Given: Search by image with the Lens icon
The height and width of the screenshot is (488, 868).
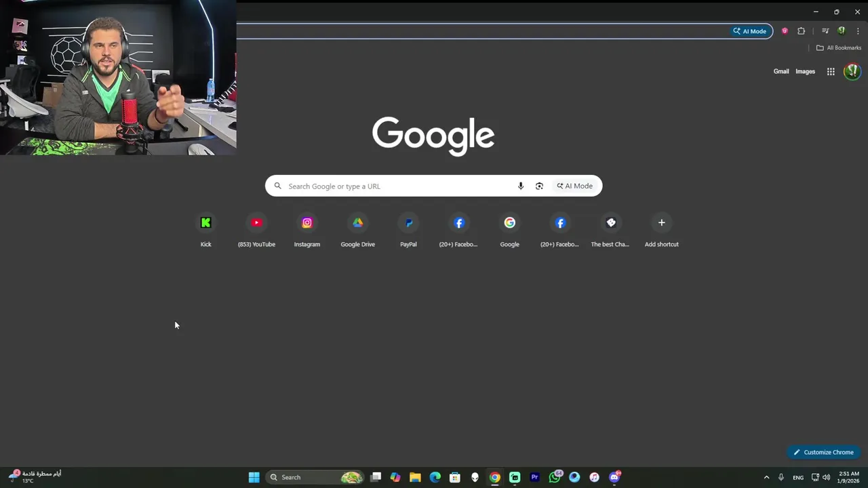Looking at the screenshot, I should [x=539, y=186].
